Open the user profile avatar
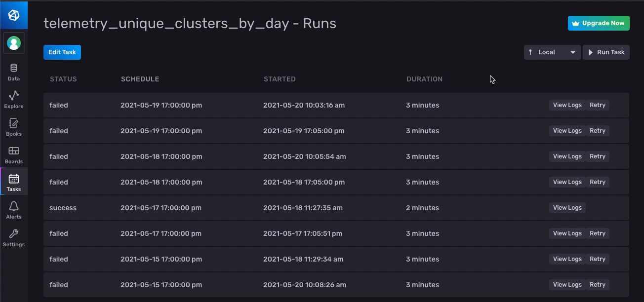644x302 pixels. (x=13, y=43)
